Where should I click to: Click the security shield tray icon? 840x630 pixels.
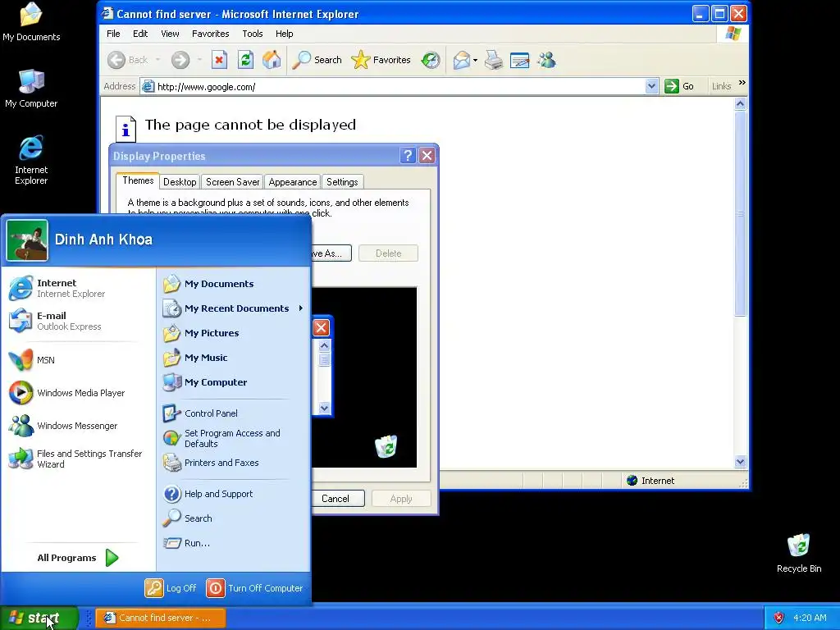pos(779,618)
